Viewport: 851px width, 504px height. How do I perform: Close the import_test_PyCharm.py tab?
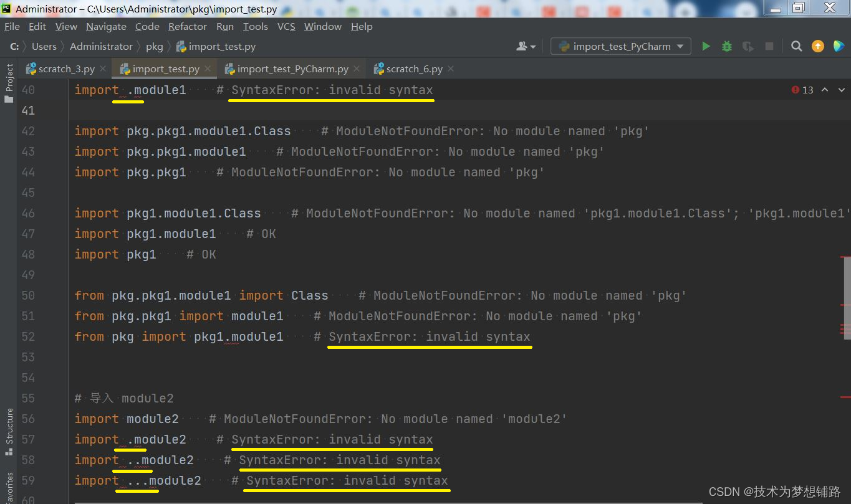[357, 69]
